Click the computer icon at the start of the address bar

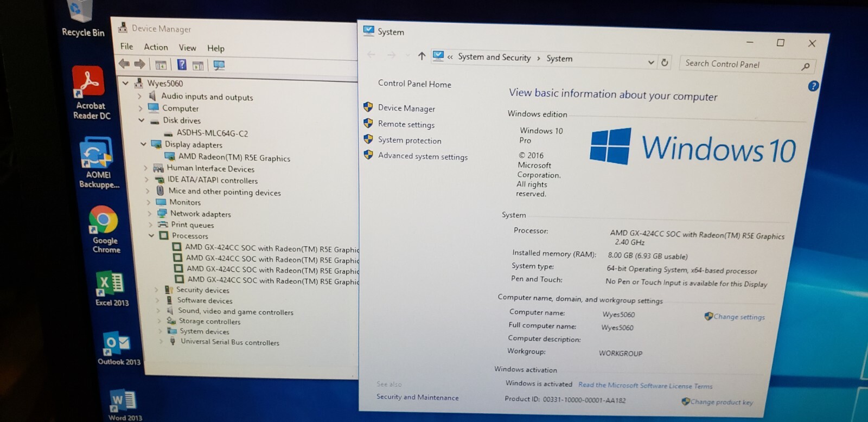438,56
